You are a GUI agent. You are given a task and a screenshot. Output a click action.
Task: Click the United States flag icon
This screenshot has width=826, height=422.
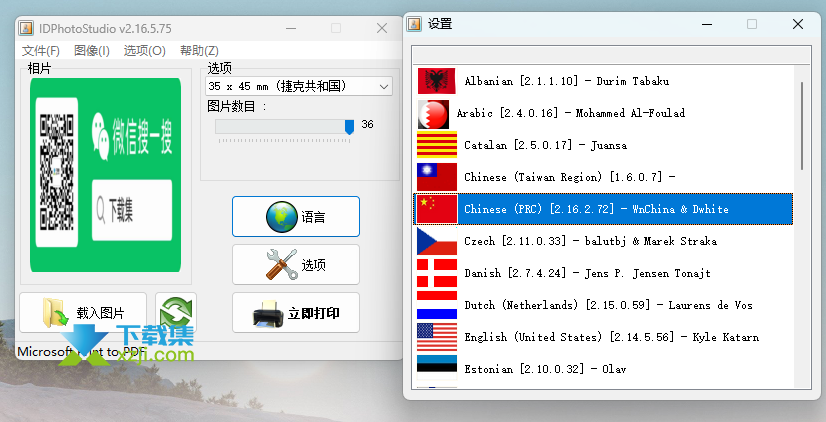tap(437, 337)
